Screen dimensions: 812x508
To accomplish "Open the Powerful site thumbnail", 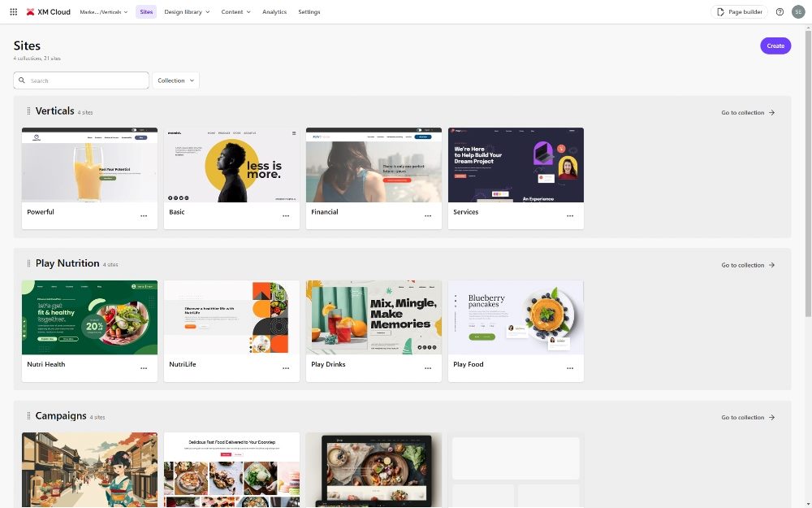I will tap(89, 165).
